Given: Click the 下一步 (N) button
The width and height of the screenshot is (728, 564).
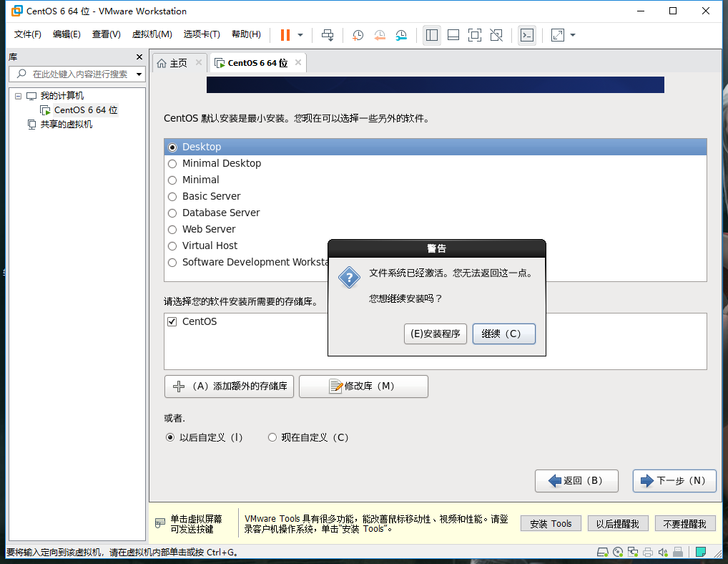Looking at the screenshot, I should (x=674, y=481).
